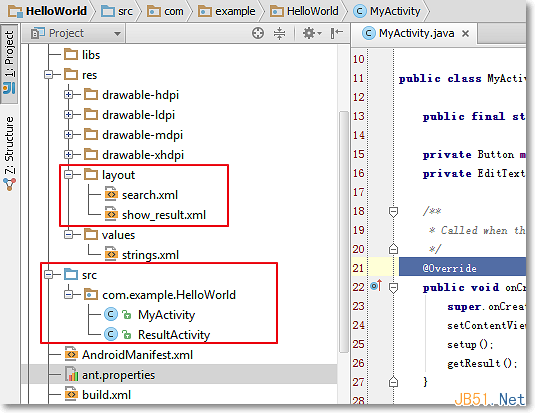Click the layout folder icon
The width and height of the screenshot is (535, 413).
pyautogui.click(x=91, y=174)
